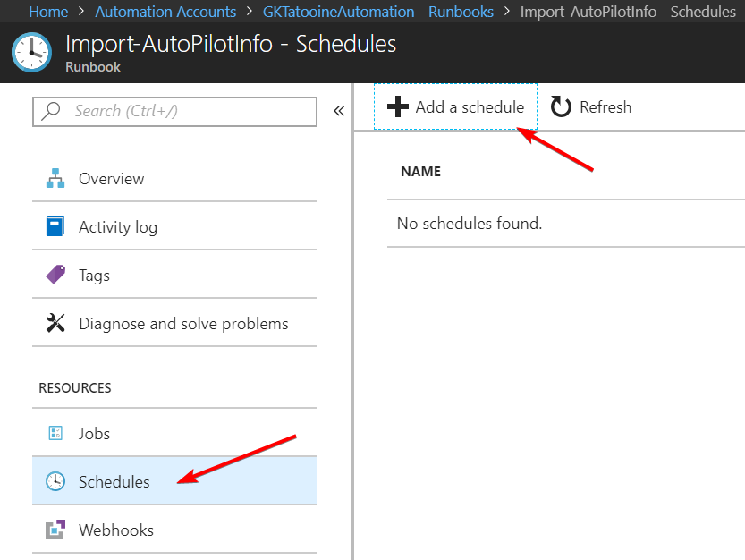Screen dimensions: 745x560
Task: Click the runbook clock icon in the header
Action: click(30, 51)
